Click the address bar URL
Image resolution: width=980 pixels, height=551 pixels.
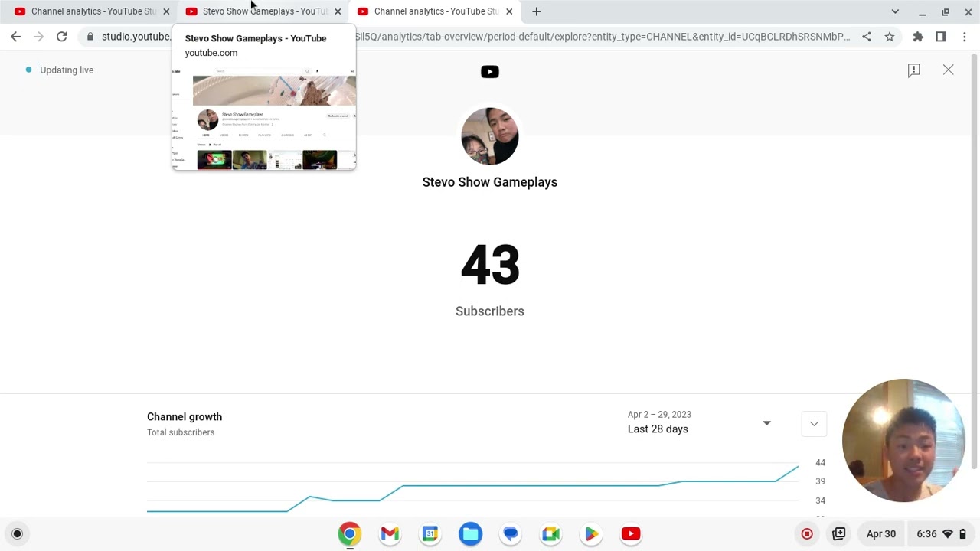[x=475, y=37]
